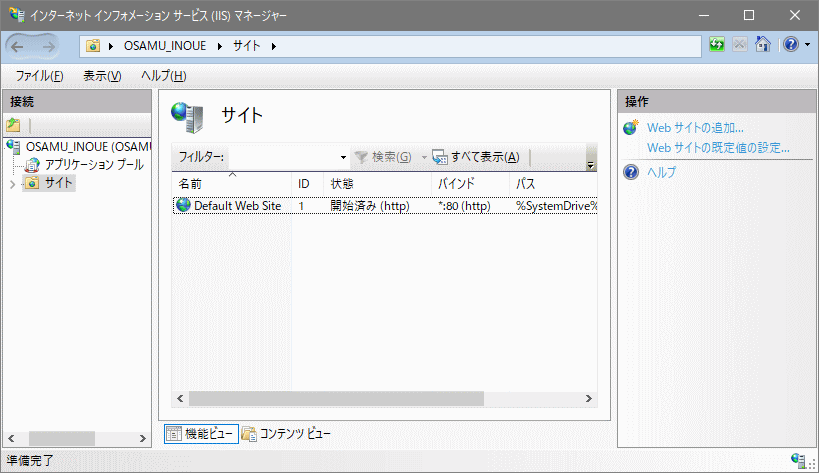
Task: Expand the サイト tree node chevron
Action: [13, 184]
